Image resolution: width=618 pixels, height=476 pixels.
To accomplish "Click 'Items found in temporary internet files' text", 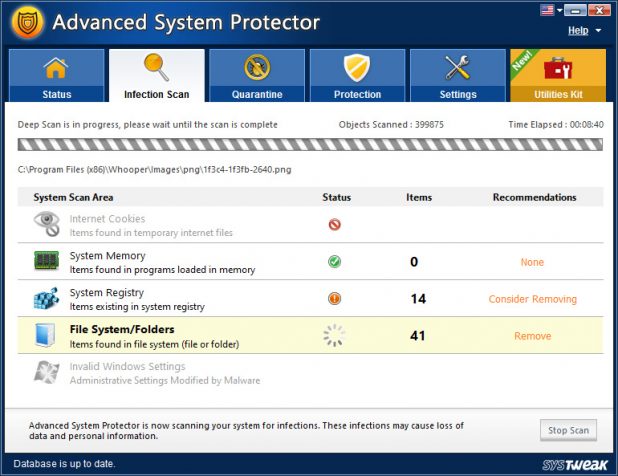I will (x=151, y=233).
